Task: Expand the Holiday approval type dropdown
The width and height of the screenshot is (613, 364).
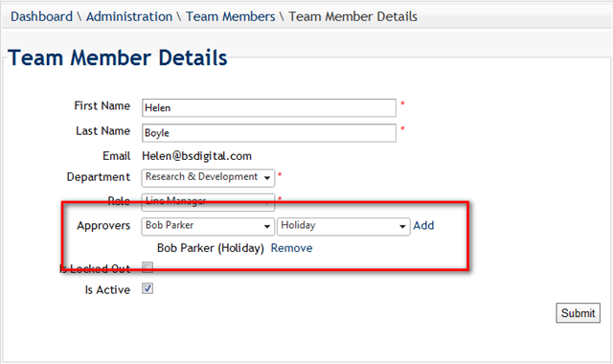Action: click(343, 226)
